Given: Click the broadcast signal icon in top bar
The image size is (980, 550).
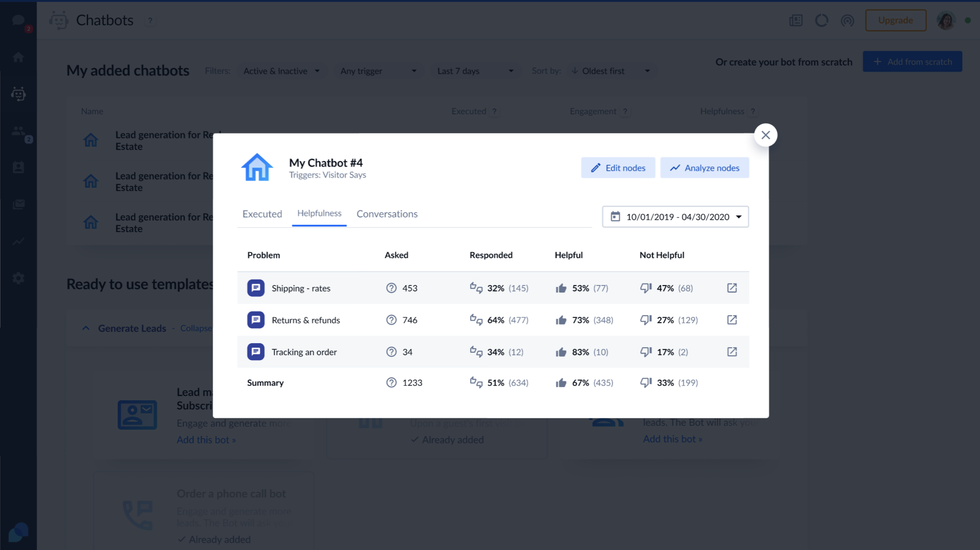Looking at the screenshot, I should 847,21.
